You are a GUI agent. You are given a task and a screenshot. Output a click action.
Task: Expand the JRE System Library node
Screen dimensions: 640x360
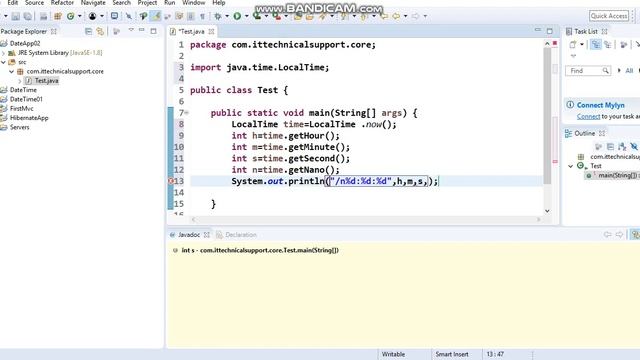tap(4, 53)
